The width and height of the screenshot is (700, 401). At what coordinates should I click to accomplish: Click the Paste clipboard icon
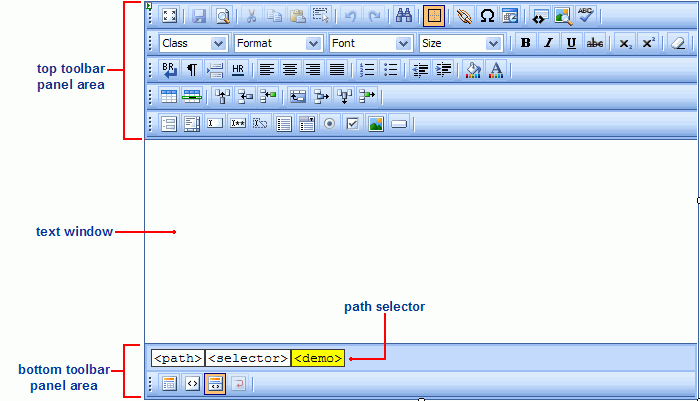(x=297, y=16)
